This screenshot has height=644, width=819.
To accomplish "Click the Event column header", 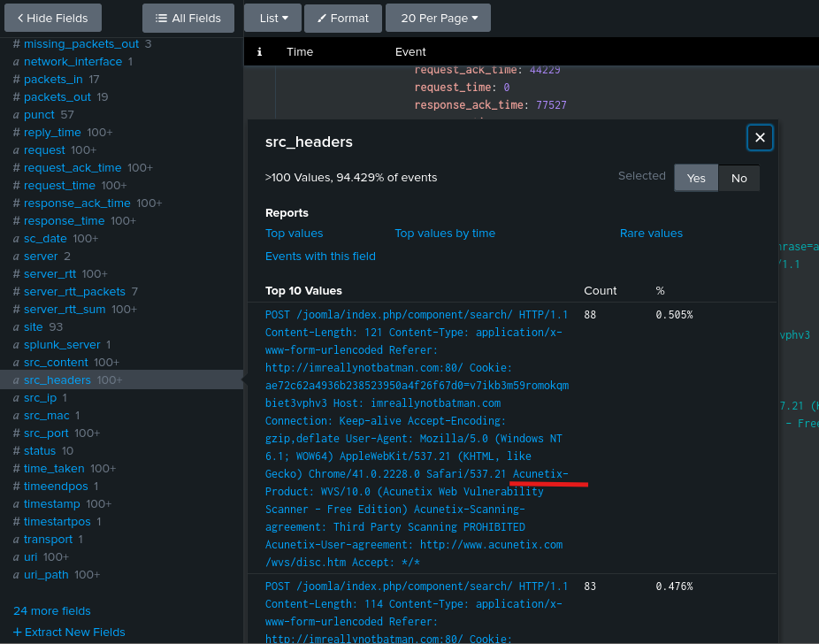I will [x=410, y=51].
